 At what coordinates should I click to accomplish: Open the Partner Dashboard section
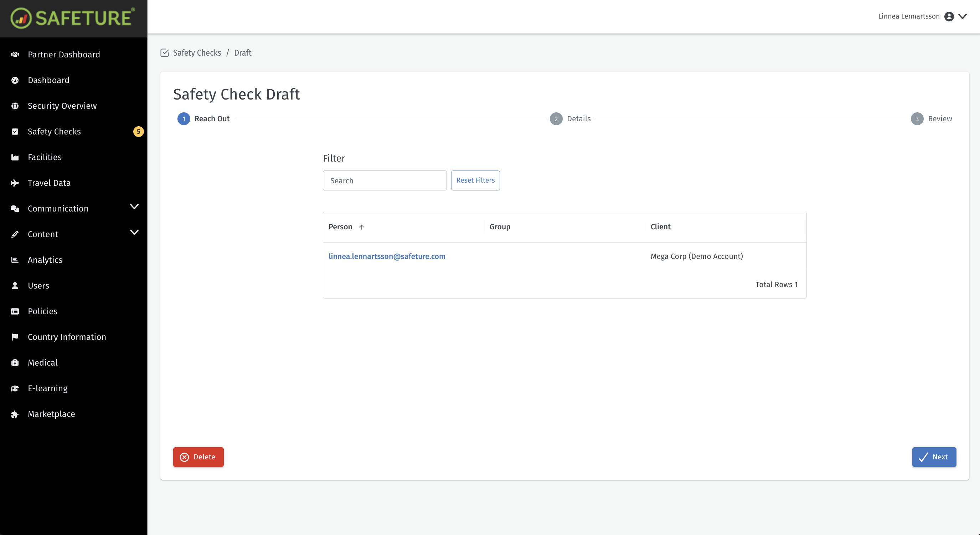click(64, 55)
